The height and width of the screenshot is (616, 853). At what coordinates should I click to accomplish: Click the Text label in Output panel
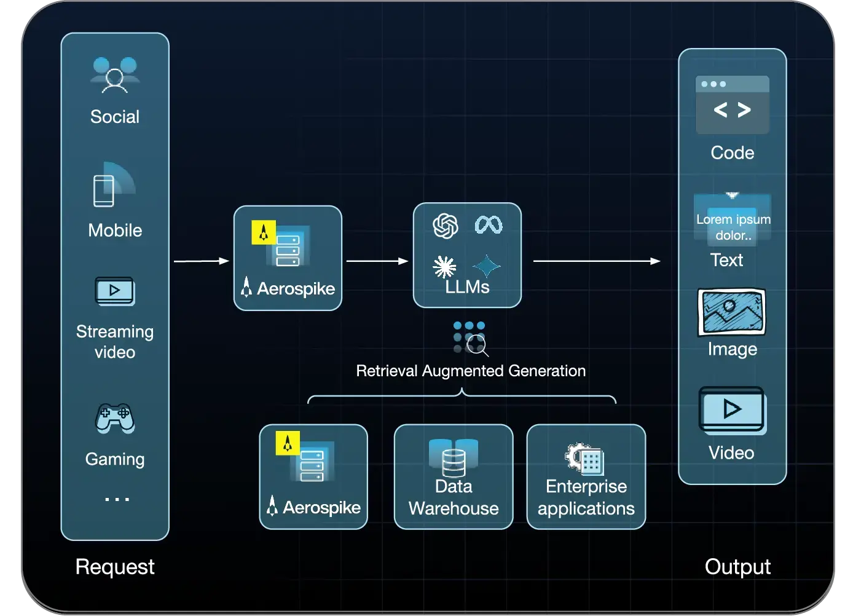click(x=727, y=260)
